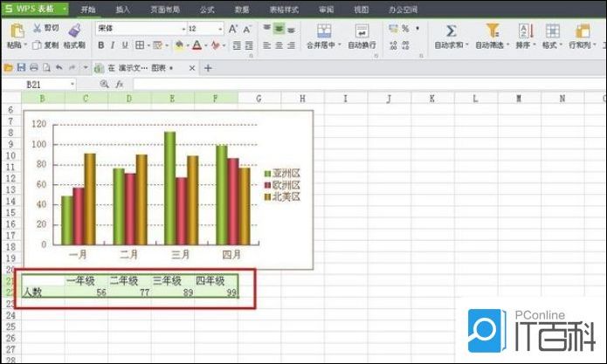Toggle align text left
This screenshot has height=364, width=607.
tap(266, 45)
